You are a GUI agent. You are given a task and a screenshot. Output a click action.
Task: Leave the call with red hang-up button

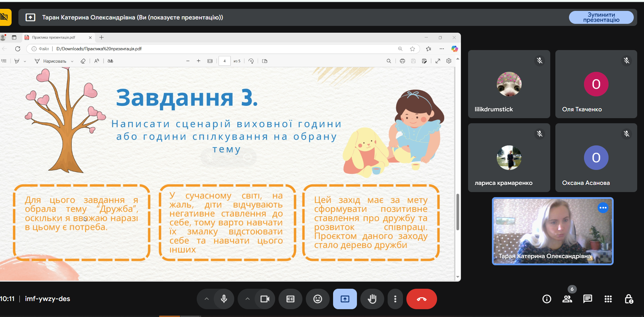pos(421,299)
